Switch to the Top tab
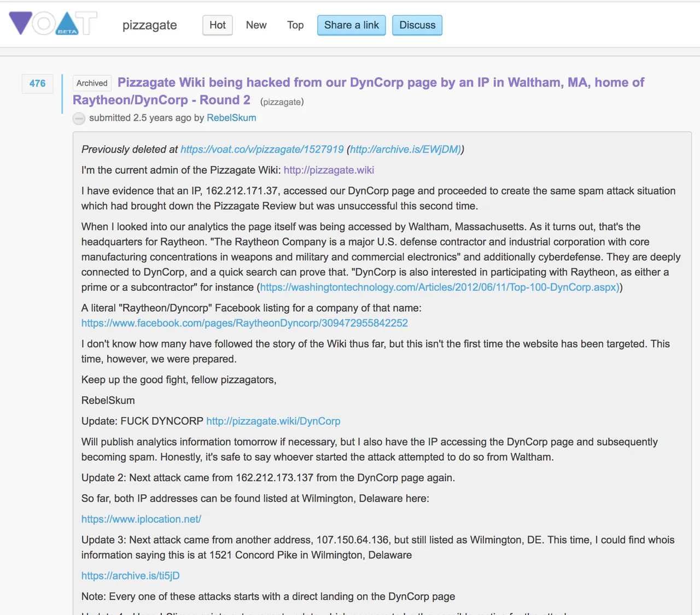 [295, 25]
